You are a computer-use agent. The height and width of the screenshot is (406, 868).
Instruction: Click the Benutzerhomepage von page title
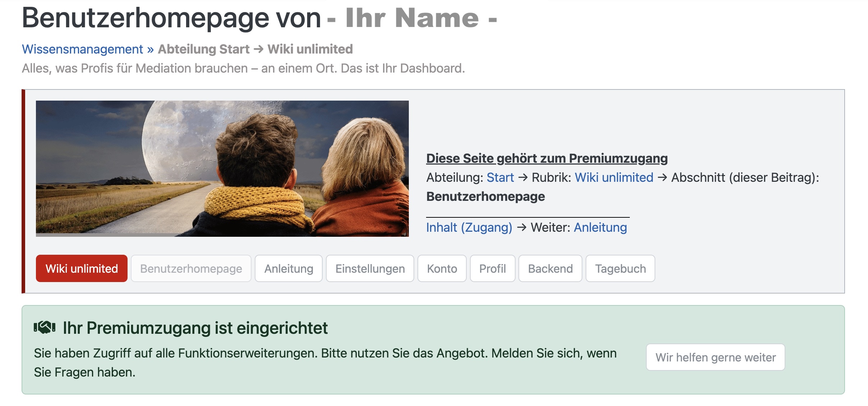pyautogui.click(x=171, y=18)
